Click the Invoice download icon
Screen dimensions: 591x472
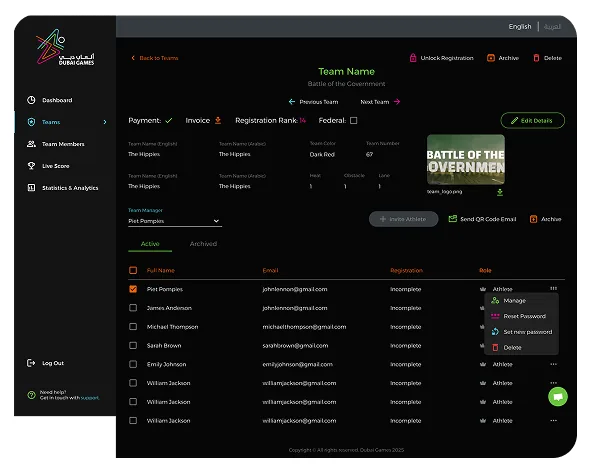pyautogui.click(x=218, y=120)
